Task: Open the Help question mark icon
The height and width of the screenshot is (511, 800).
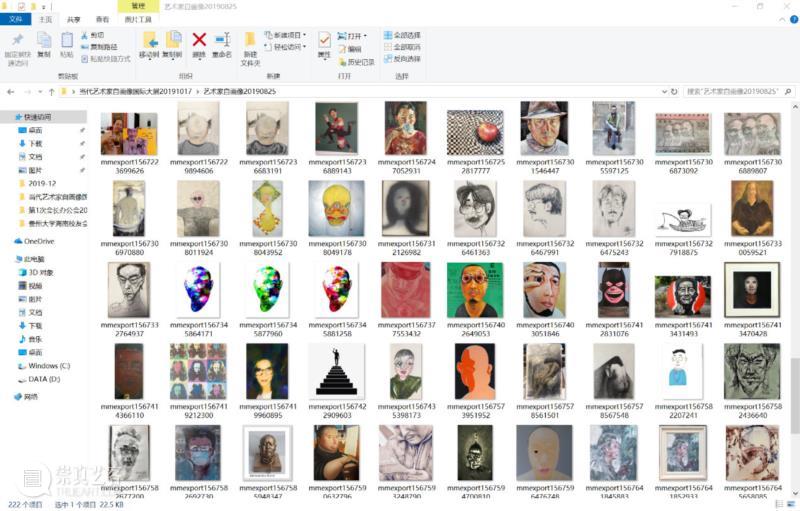Action: pos(794,19)
